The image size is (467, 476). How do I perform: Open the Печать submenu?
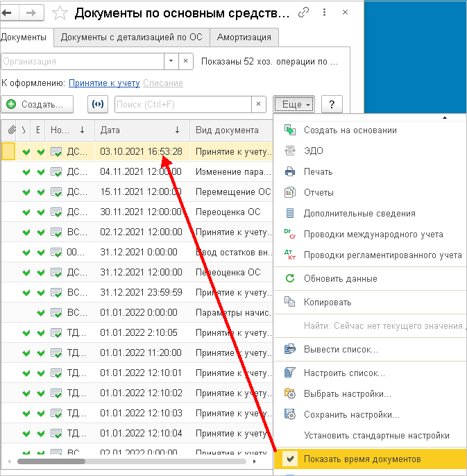[370, 172]
